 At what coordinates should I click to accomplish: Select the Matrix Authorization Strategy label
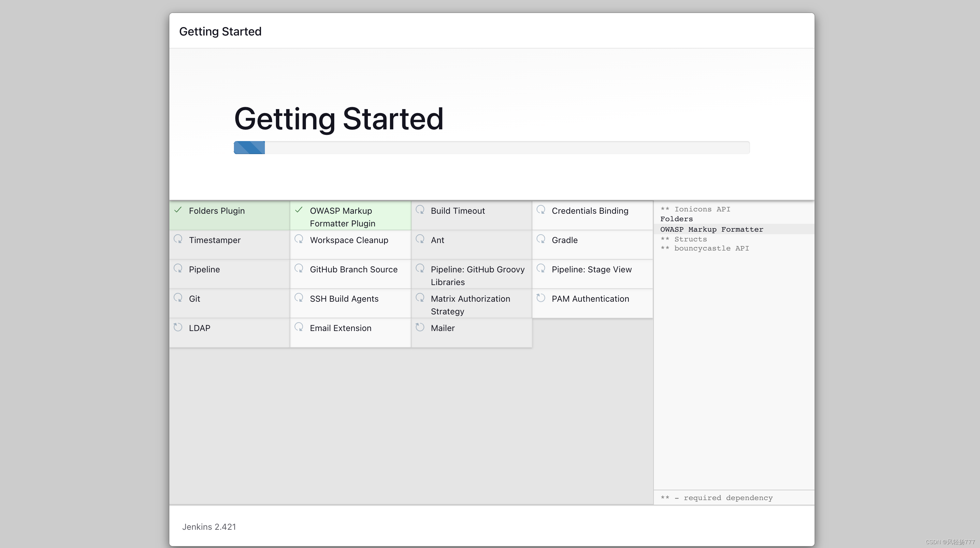click(470, 305)
